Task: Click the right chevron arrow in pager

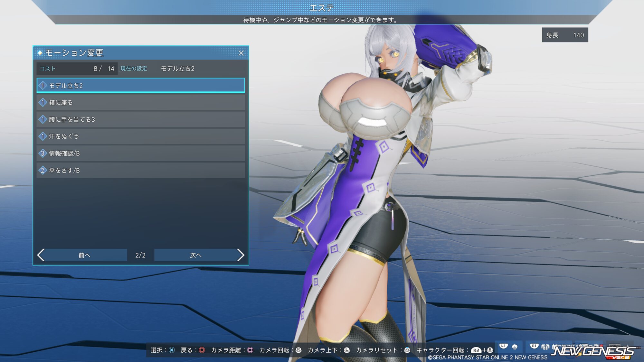Action: (241, 255)
